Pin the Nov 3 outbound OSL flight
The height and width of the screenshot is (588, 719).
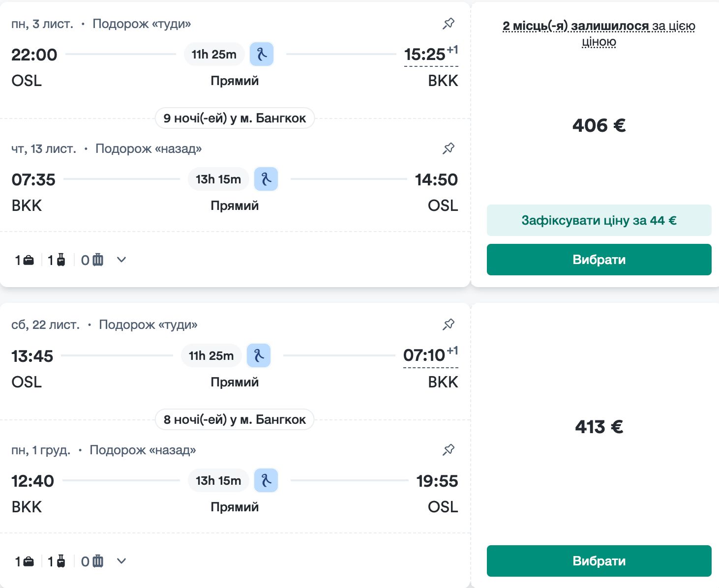click(x=448, y=24)
